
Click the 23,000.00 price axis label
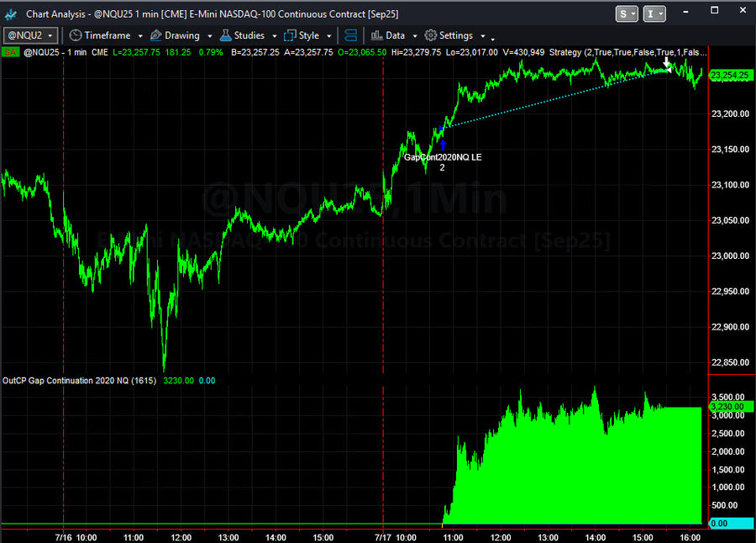click(730, 256)
